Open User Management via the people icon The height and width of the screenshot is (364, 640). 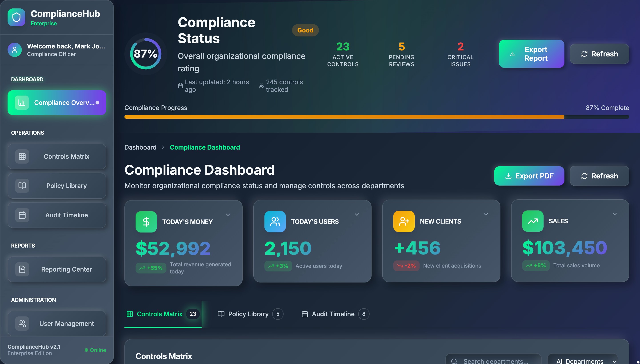(x=22, y=323)
